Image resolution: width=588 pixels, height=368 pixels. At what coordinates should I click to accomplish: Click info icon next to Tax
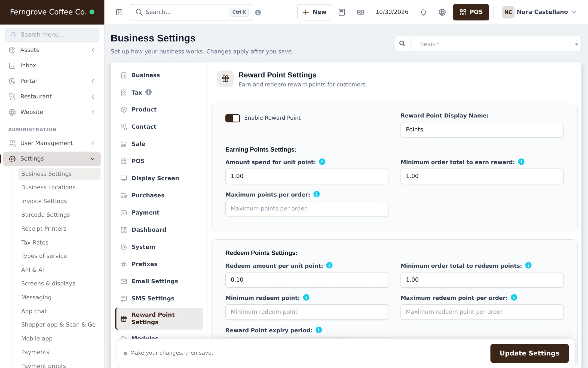[x=148, y=92]
